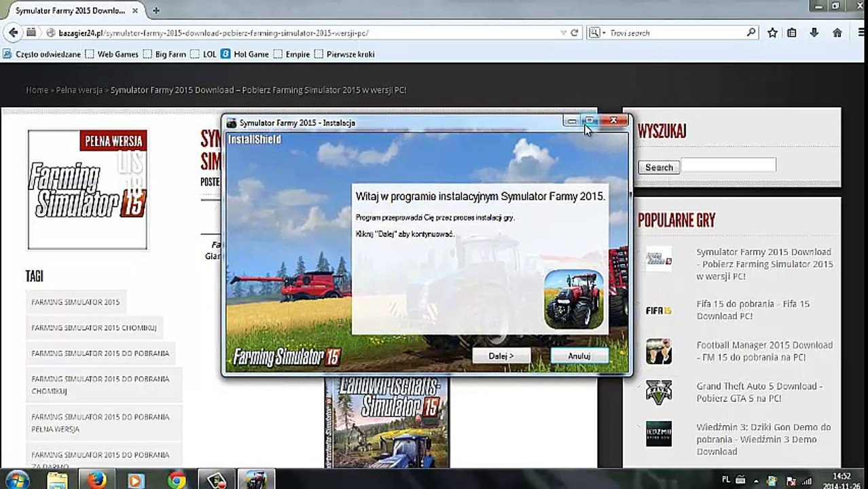The image size is (868, 489).
Task: Click the site identity globe icon in the address bar
Action: 50,33
